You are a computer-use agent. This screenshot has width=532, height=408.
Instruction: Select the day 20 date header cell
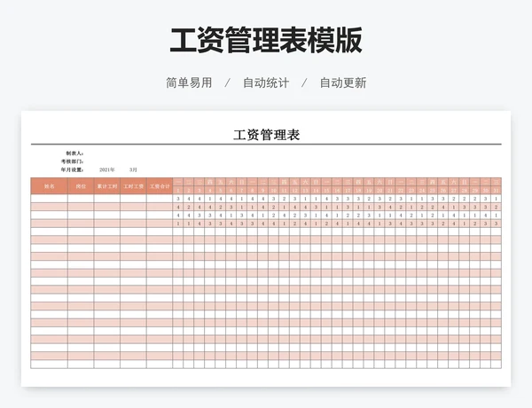point(379,191)
